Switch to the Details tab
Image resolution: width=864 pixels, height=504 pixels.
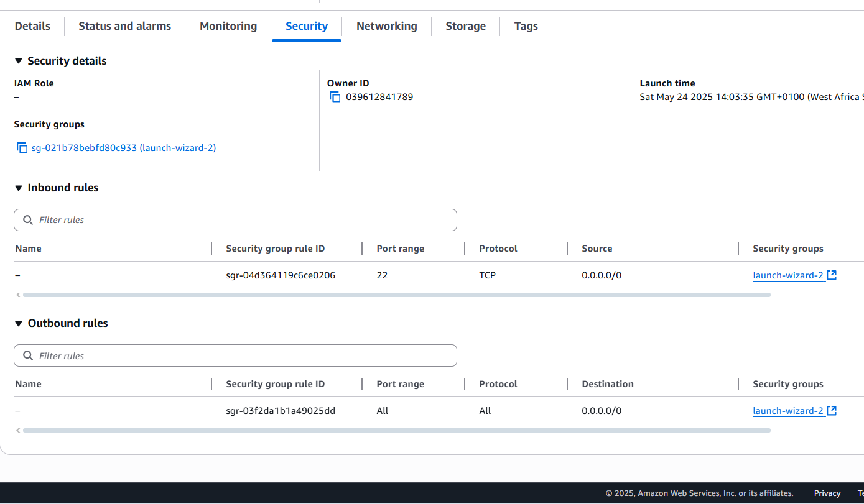(32, 26)
